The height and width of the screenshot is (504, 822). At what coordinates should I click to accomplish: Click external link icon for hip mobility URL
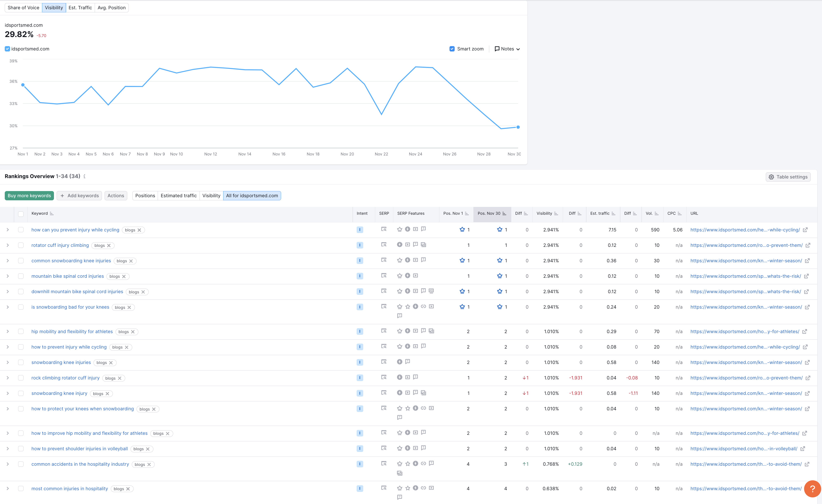pos(804,331)
